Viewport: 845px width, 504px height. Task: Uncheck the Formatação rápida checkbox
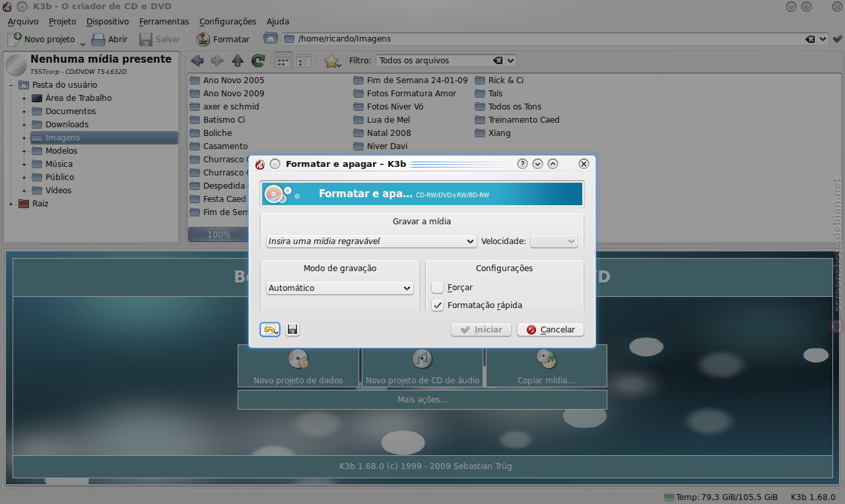tap(438, 305)
